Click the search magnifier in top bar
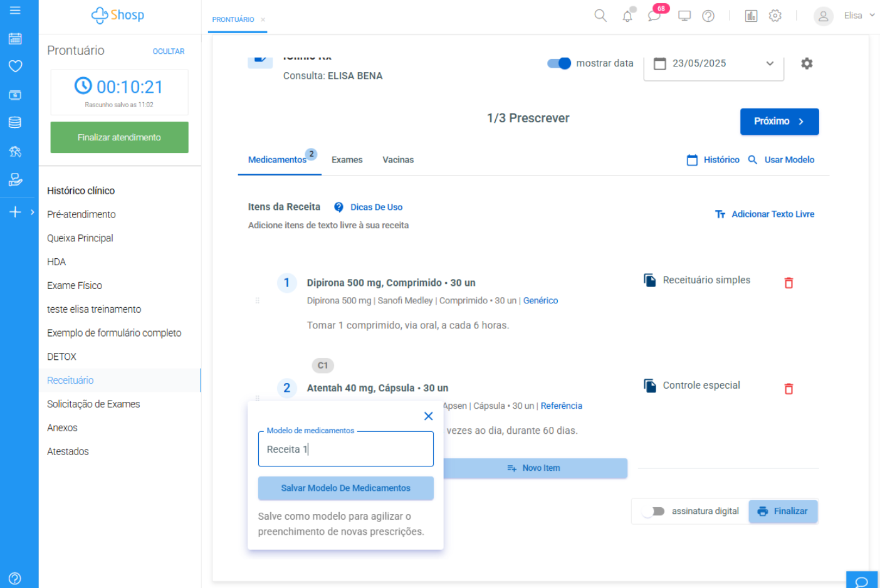 (600, 16)
